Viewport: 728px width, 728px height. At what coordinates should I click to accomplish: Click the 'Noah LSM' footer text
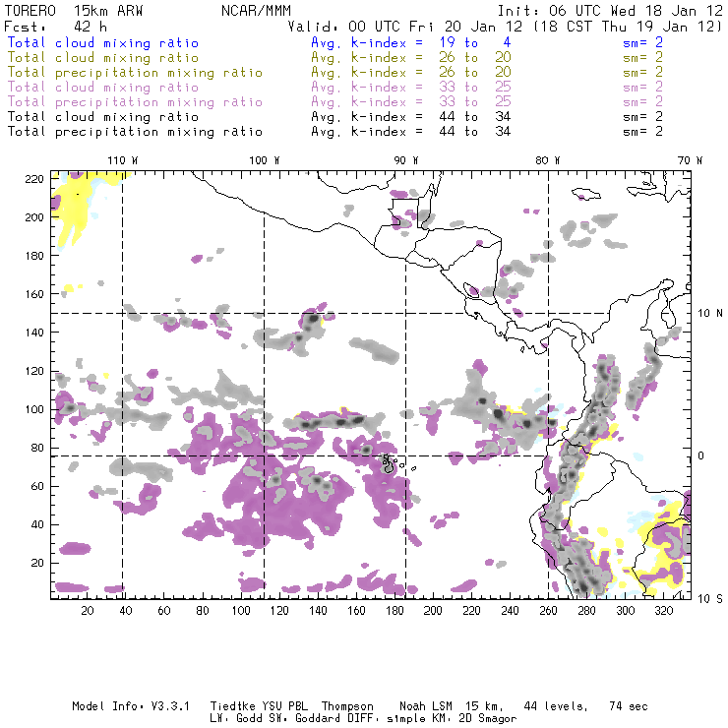coord(426,706)
